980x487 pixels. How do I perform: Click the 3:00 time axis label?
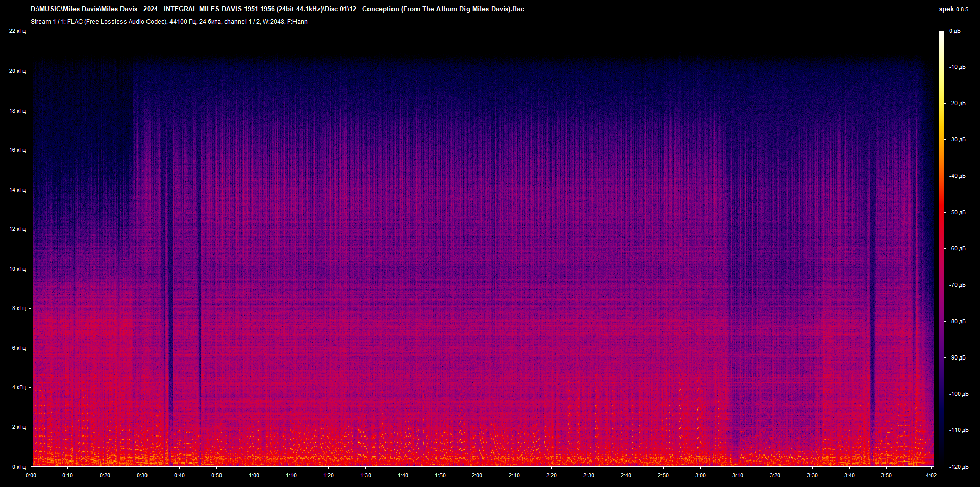(700, 475)
